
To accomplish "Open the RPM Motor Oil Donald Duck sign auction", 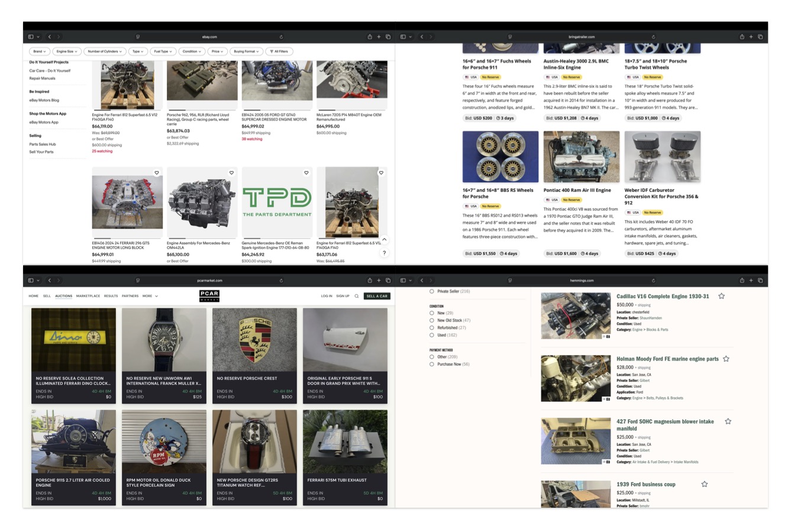I will coord(164,457).
